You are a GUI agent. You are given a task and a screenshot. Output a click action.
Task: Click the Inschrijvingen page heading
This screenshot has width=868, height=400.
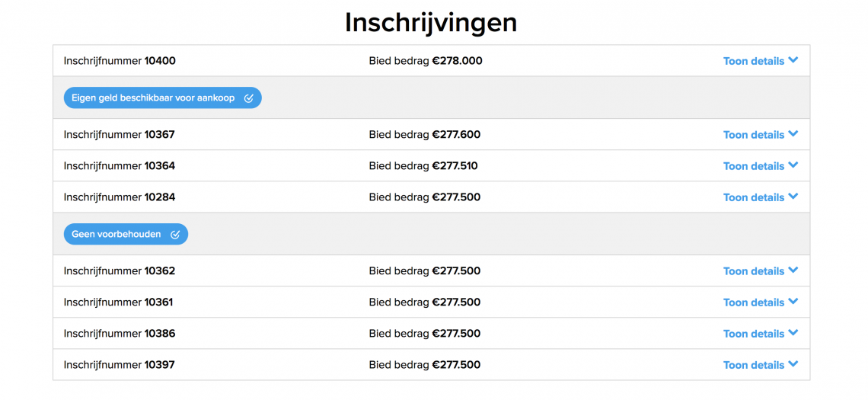click(431, 23)
